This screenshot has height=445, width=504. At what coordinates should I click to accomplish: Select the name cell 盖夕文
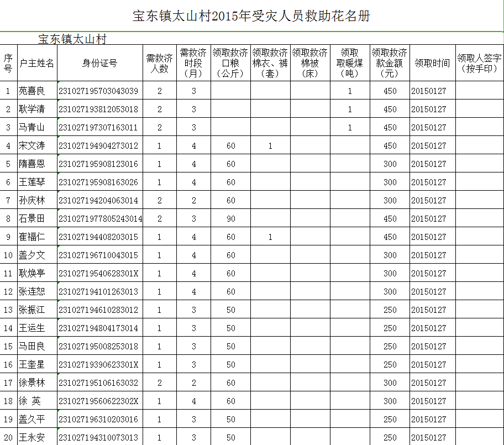point(37,255)
